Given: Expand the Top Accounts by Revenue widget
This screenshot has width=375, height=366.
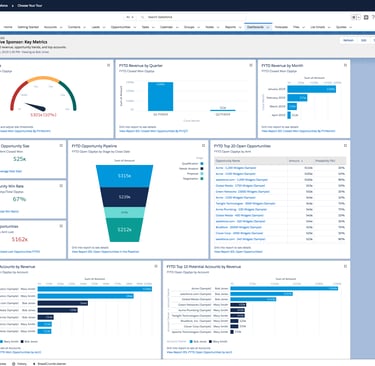Looking at the screenshot, I should [156, 266].
